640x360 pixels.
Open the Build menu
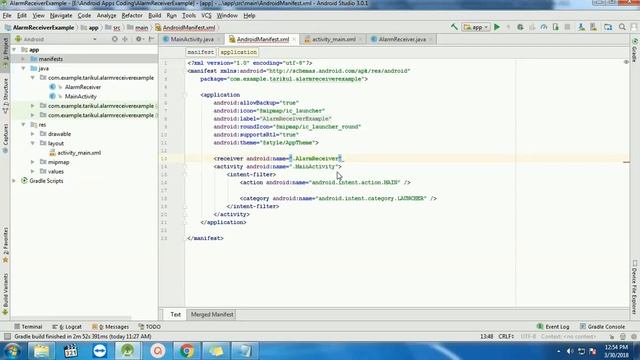(x=154, y=16)
